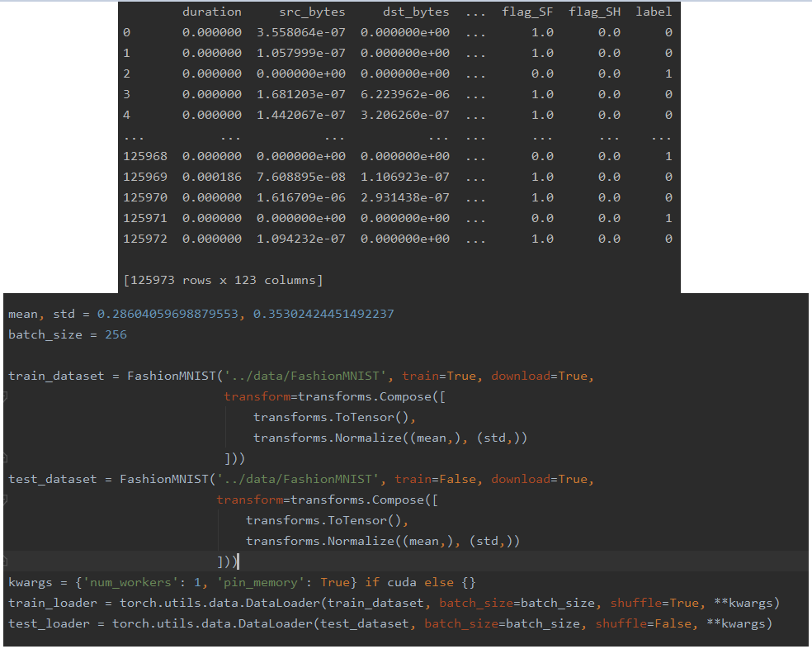Click the src_bytes value 1.616709e-06
Image resolution: width=812 pixels, height=649 pixels.
pos(301,198)
